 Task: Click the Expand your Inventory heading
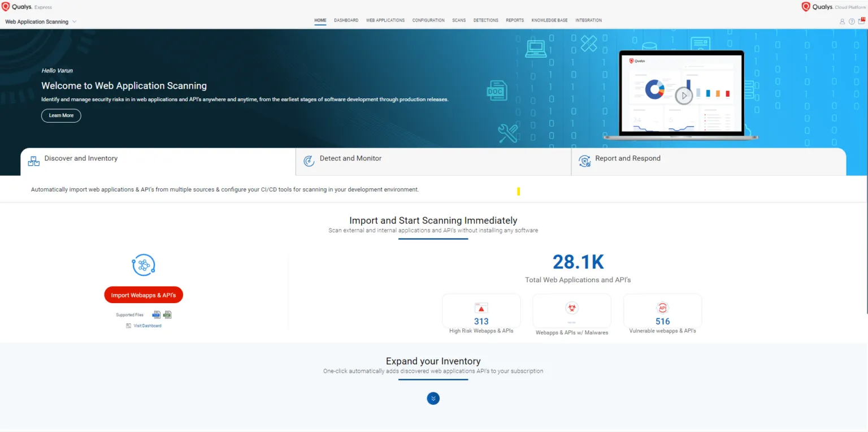tap(433, 361)
